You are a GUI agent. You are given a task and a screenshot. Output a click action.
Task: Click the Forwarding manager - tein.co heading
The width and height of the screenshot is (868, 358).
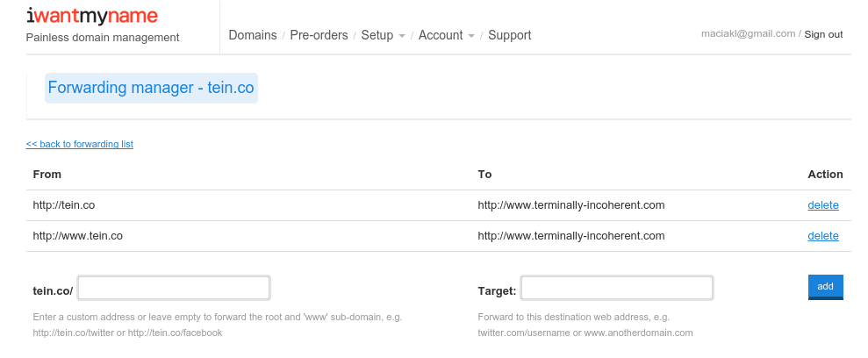[x=151, y=88]
